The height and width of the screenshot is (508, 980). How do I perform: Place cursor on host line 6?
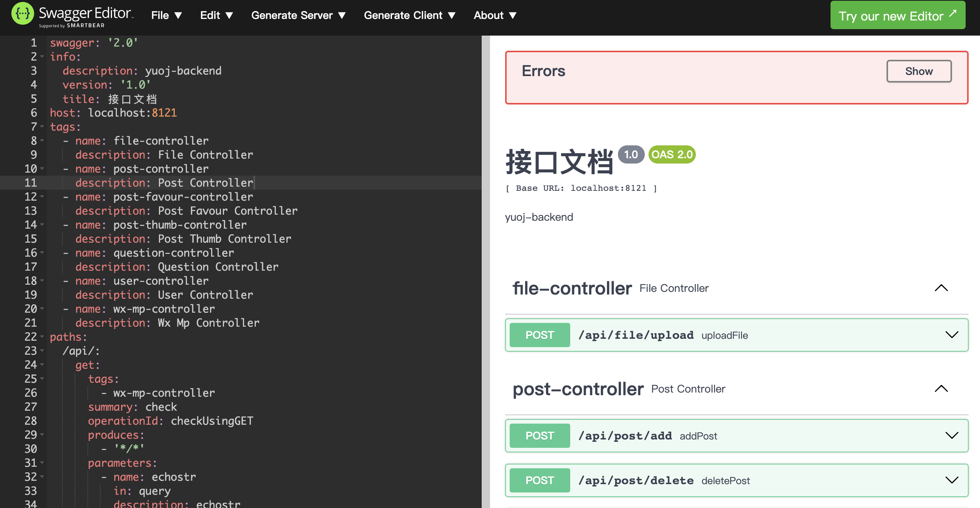(x=114, y=113)
